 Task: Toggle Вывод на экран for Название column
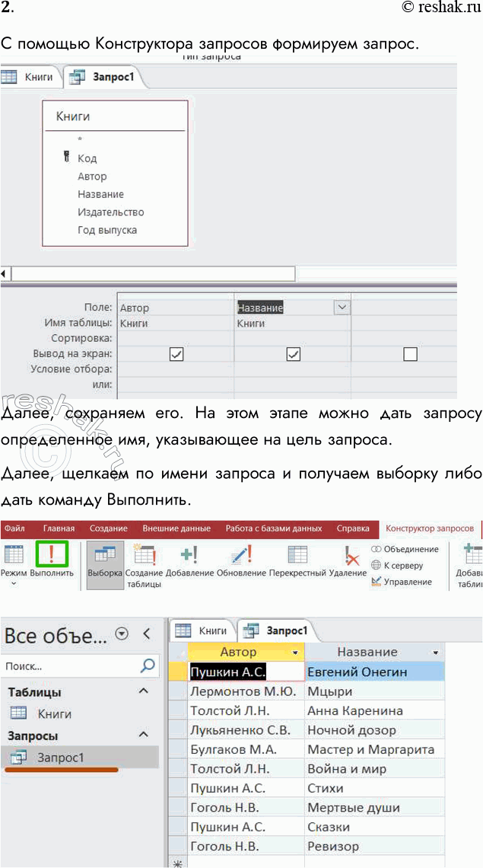(293, 354)
